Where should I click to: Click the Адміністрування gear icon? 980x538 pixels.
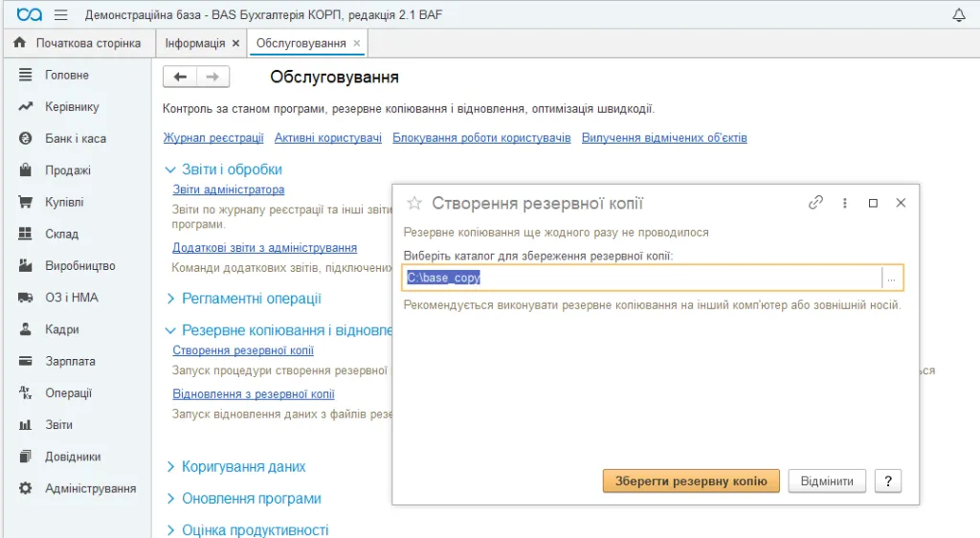tap(25, 488)
